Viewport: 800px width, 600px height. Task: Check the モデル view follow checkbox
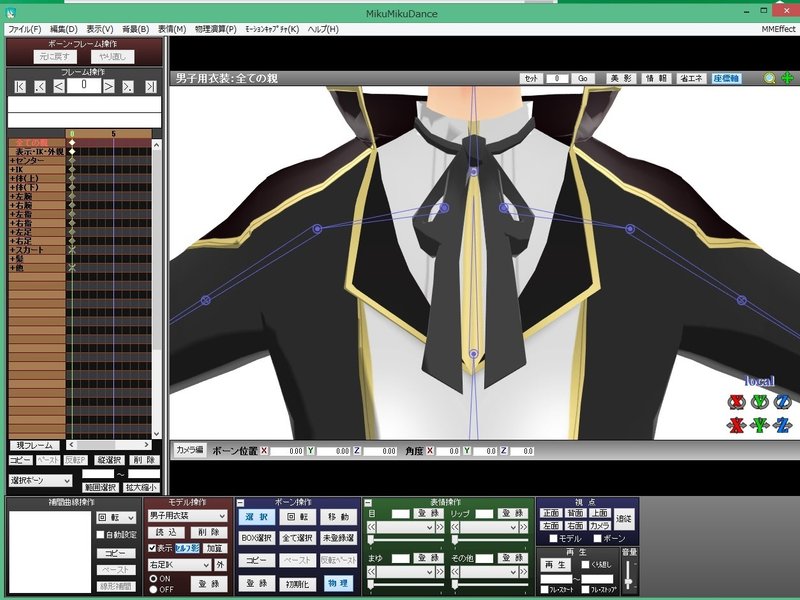553,538
